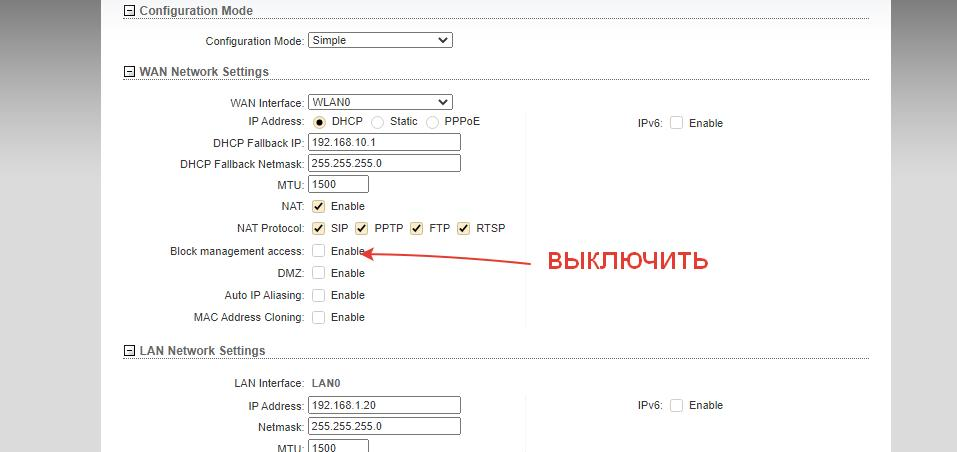Image resolution: width=957 pixels, height=452 pixels.
Task: Uncheck the SIP NAT protocol
Action: (x=318, y=228)
